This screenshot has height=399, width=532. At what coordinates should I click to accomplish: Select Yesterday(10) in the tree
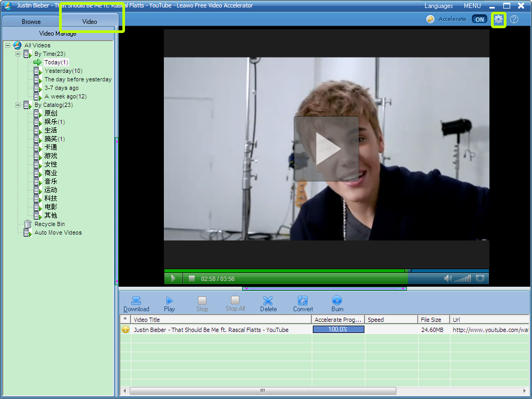tap(63, 71)
